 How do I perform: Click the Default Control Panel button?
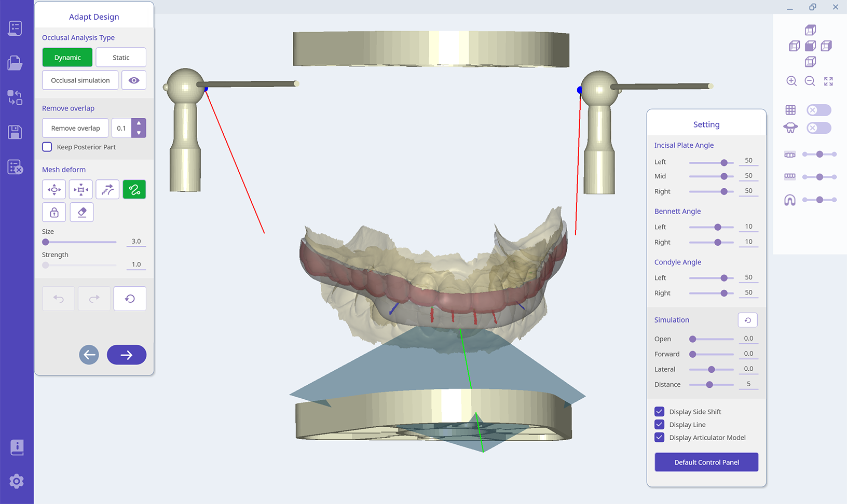pos(706,463)
